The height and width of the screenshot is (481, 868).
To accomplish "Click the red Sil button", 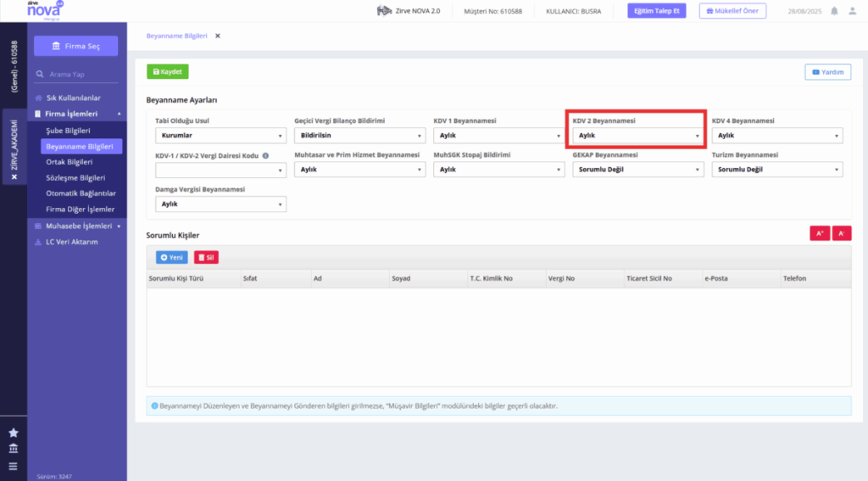I will click(x=206, y=257).
